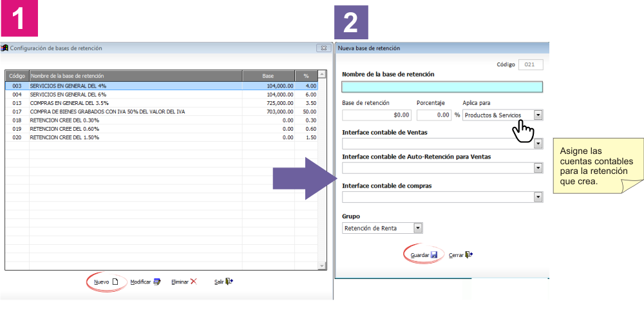644x315 pixels.
Task: Click code cell 013
Action: 17,102
